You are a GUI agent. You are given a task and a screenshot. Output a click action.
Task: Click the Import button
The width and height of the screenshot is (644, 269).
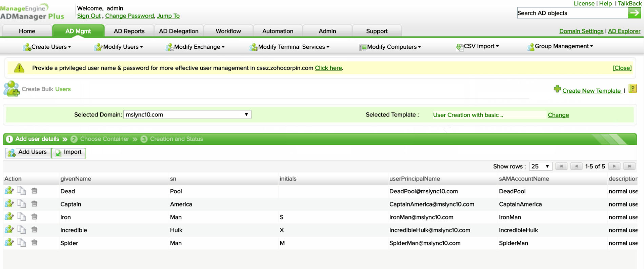pyautogui.click(x=69, y=153)
